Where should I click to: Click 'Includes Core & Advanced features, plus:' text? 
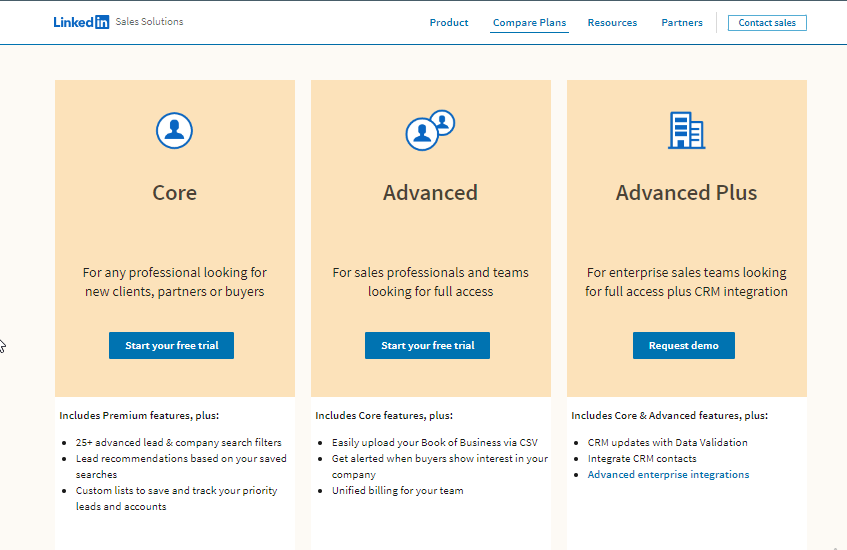point(669,415)
